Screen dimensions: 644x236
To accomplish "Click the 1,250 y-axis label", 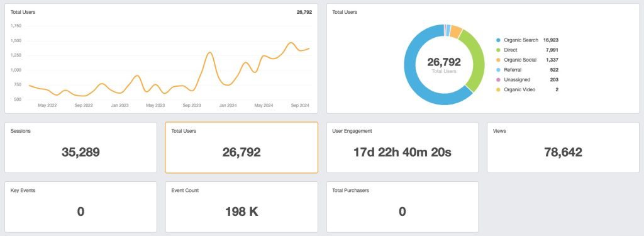I will [16, 55].
